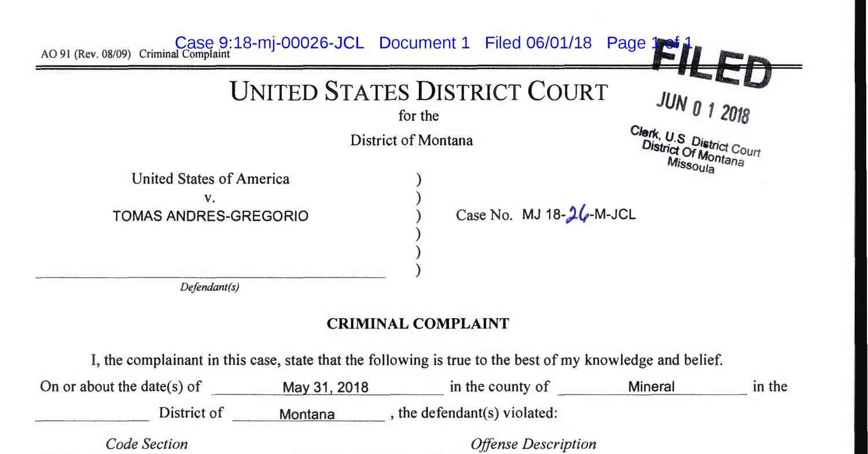Click the "Defendant(s)" label under the line

pyautogui.click(x=209, y=287)
